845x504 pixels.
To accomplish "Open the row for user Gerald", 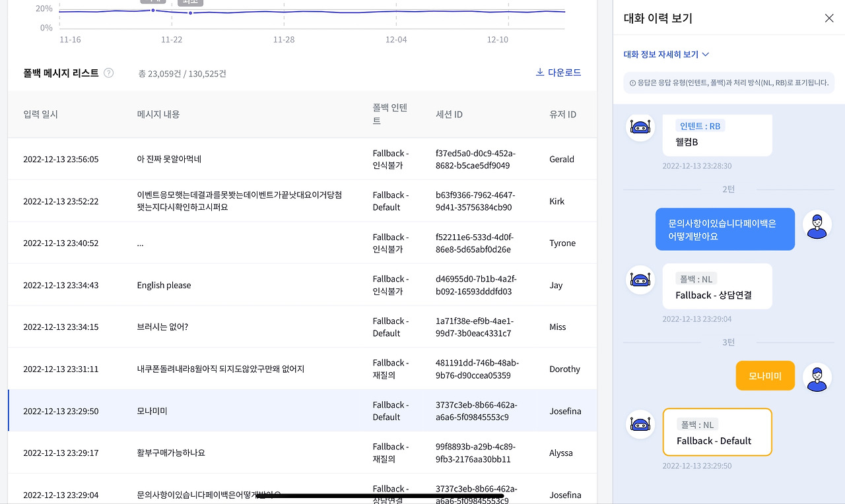I will pos(302,159).
